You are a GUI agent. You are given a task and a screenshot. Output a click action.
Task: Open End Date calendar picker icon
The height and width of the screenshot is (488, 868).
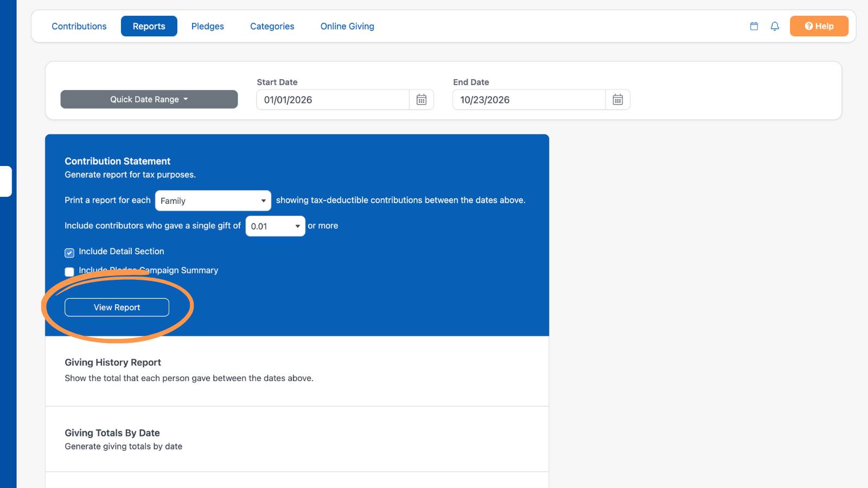pyautogui.click(x=617, y=100)
